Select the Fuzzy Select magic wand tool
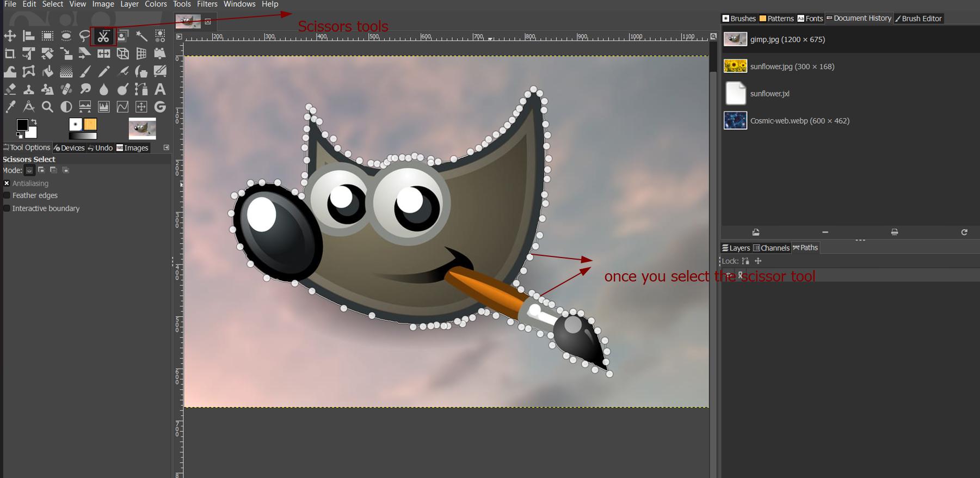The image size is (980, 478). click(141, 36)
